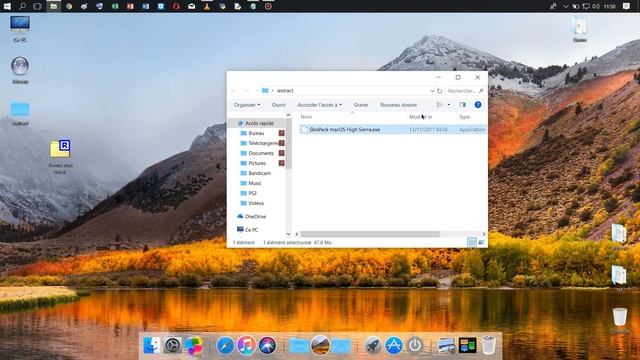Show hidden tray icons chevron
This screenshot has height=360, width=640.
565,6
